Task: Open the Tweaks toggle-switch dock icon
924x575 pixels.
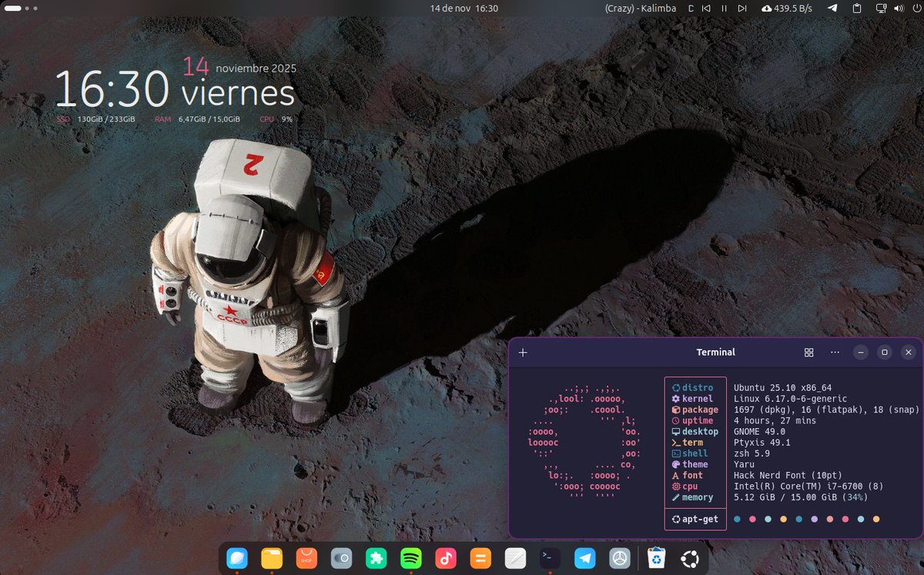Action: [x=341, y=558]
